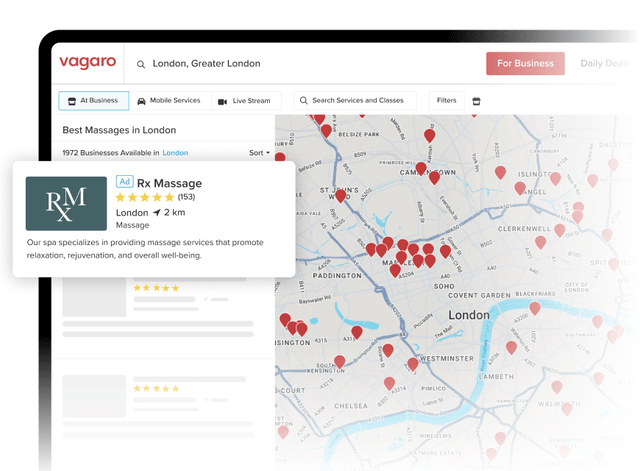Open the Filters button
Viewport: 640px width, 471px height.
(447, 100)
